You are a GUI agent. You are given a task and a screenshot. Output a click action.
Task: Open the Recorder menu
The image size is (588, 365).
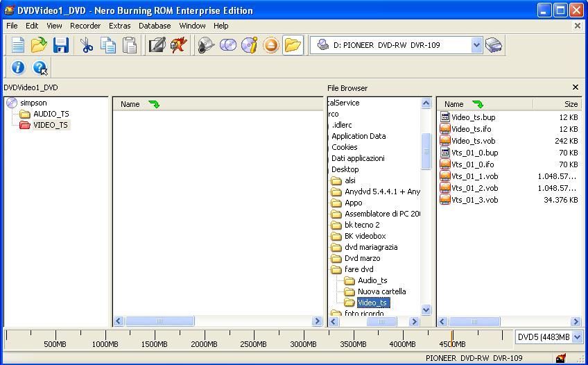click(x=85, y=26)
